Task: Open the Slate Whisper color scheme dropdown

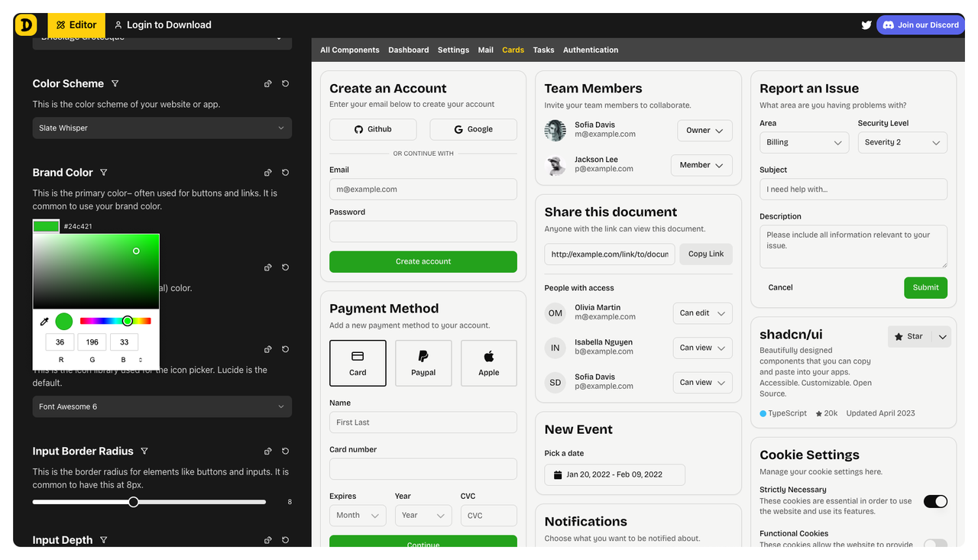Action: click(x=162, y=128)
